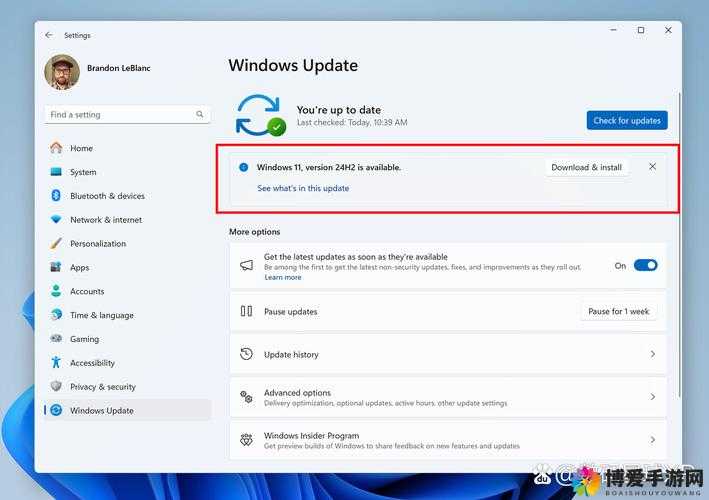Viewport: 709px width, 500px height.
Task: Click Last checked: Today, 10:39 AM text
Action: pyautogui.click(x=352, y=122)
